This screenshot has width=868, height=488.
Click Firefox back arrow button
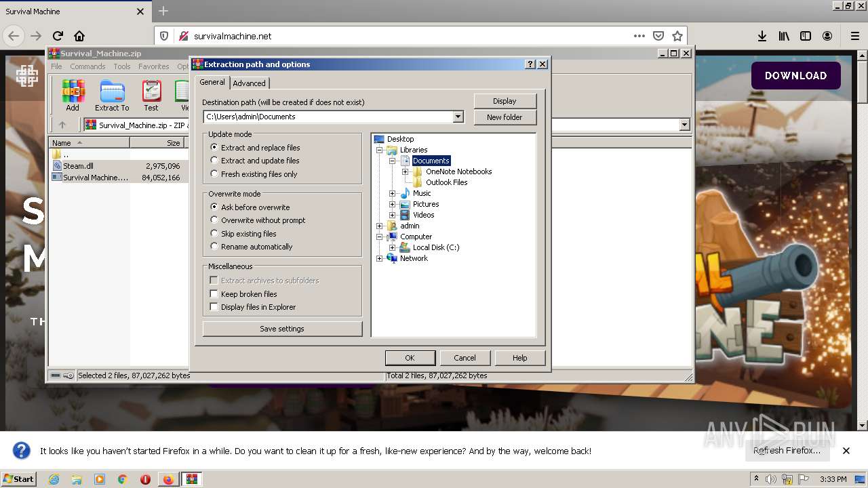14,36
